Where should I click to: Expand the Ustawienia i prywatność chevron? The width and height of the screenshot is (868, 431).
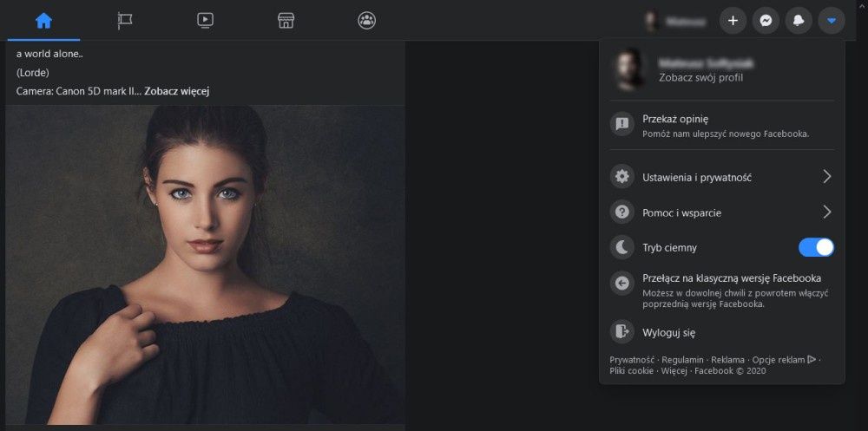click(827, 177)
